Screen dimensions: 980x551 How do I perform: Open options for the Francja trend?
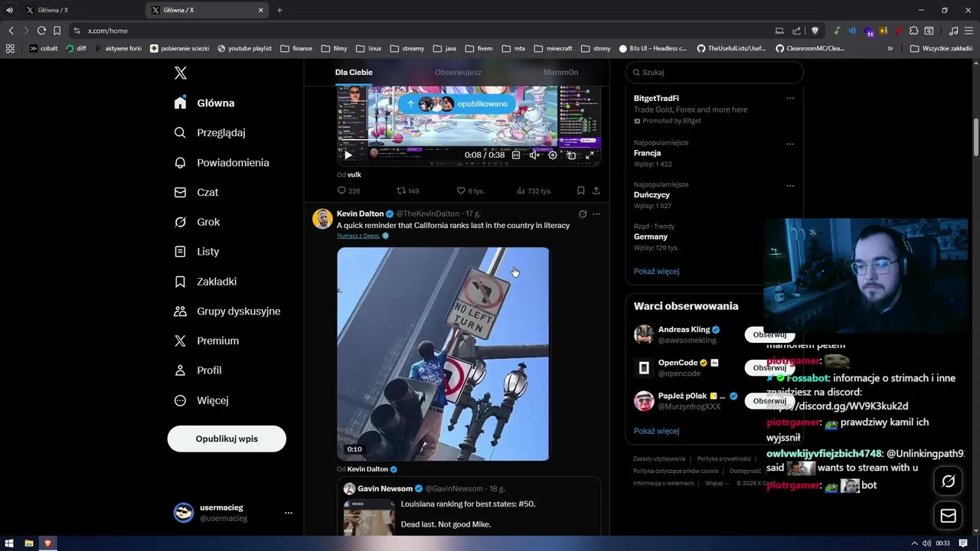pyautogui.click(x=790, y=144)
